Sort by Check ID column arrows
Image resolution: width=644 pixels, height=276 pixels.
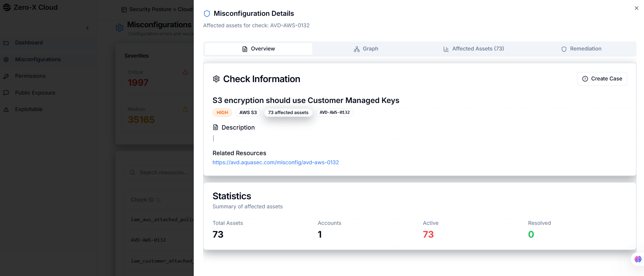pos(158,200)
